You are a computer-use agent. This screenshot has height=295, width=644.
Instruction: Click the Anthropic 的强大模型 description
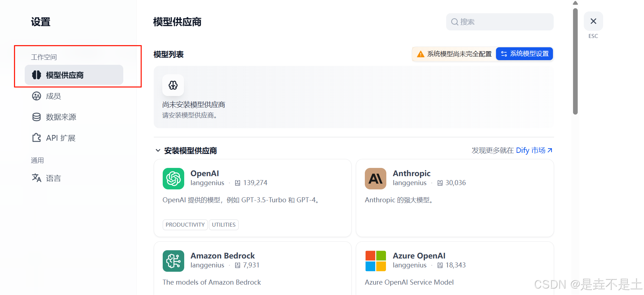click(400, 200)
